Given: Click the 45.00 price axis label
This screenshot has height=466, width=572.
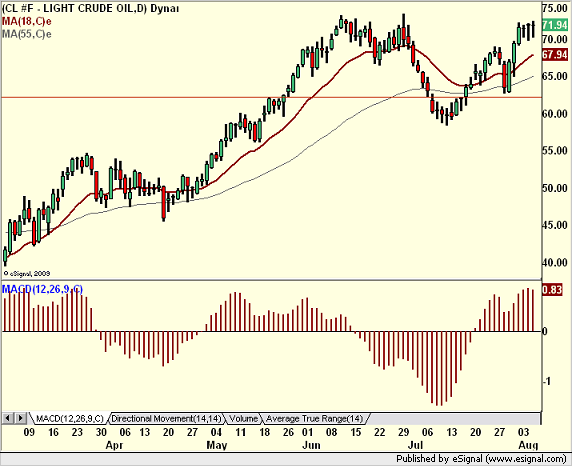Looking at the screenshot, I should tap(555, 225).
